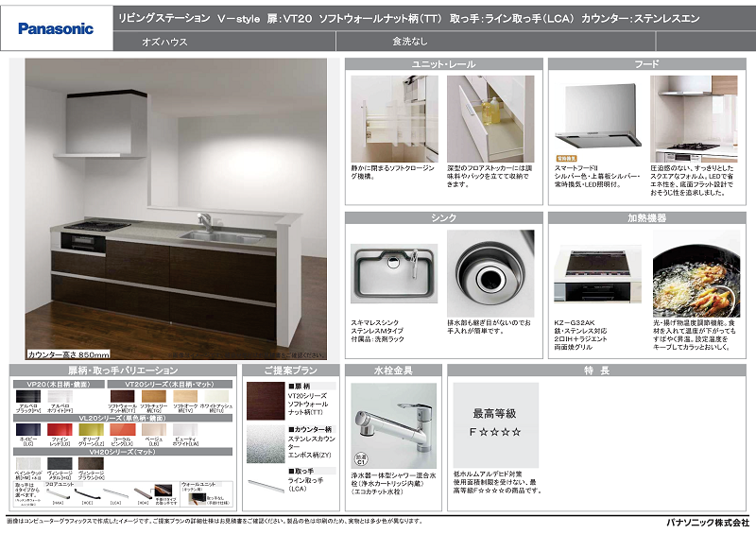
Task: Click the finger-grip handle closeup image
Action: [163, 491]
